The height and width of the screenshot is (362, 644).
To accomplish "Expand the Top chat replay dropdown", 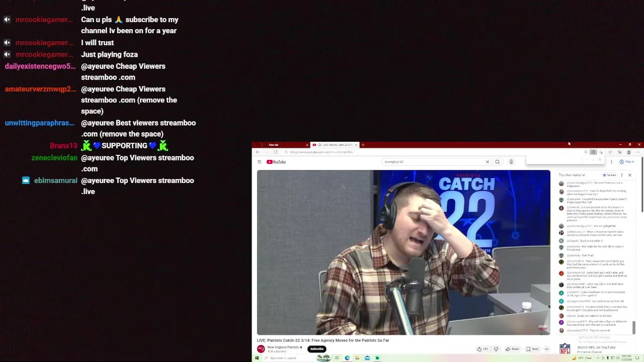I will tap(572, 175).
